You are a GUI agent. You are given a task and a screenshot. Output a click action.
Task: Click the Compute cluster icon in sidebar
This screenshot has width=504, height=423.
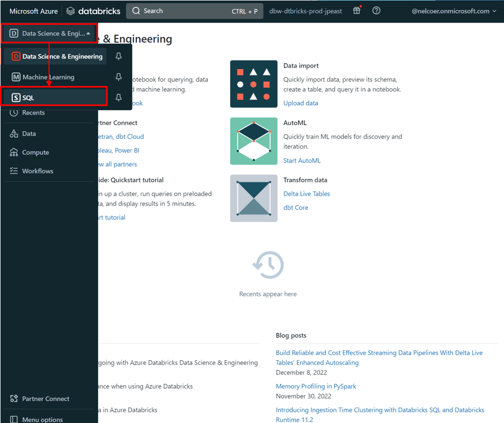pos(14,152)
